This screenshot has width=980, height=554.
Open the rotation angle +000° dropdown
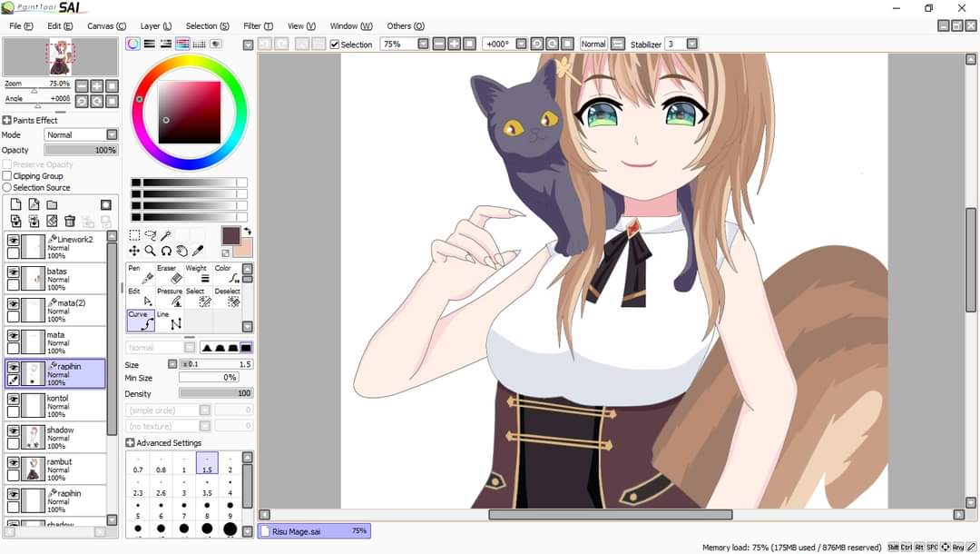(x=521, y=44)
